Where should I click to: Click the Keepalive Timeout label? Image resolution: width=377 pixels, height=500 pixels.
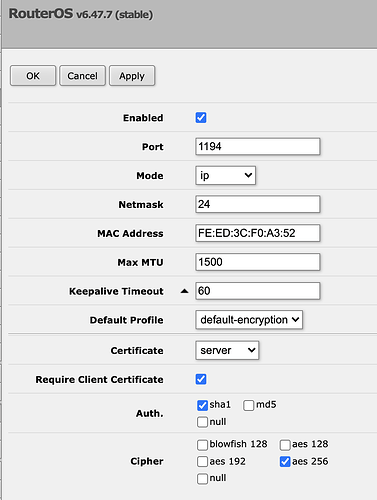[x=116, y=291]
